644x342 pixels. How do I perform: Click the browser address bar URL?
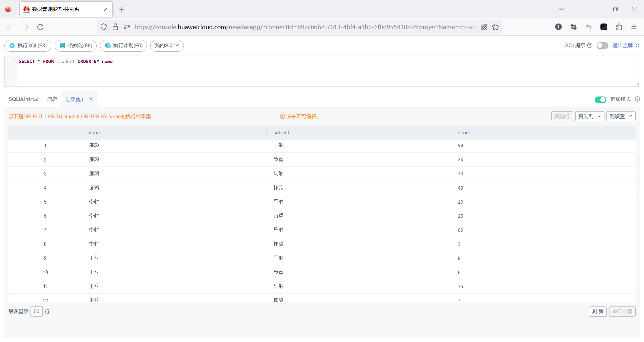[305, 27]
